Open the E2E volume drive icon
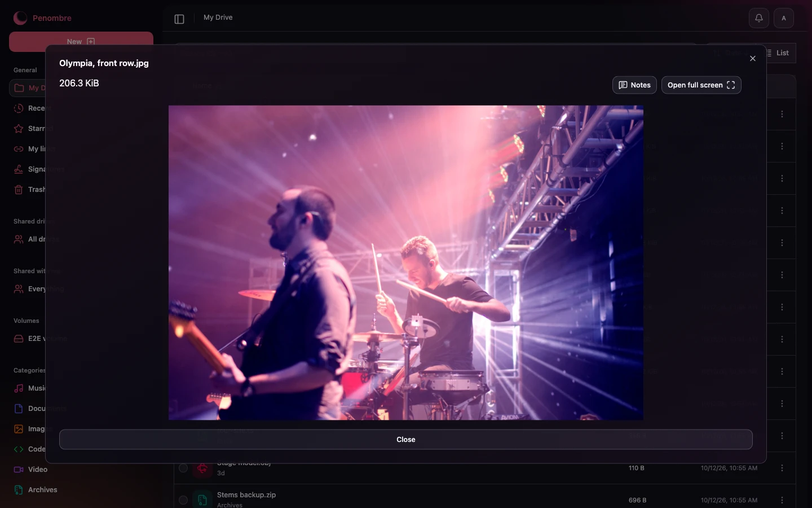The width and height of the screenshot is (812, 508). [x=19, y=339]
